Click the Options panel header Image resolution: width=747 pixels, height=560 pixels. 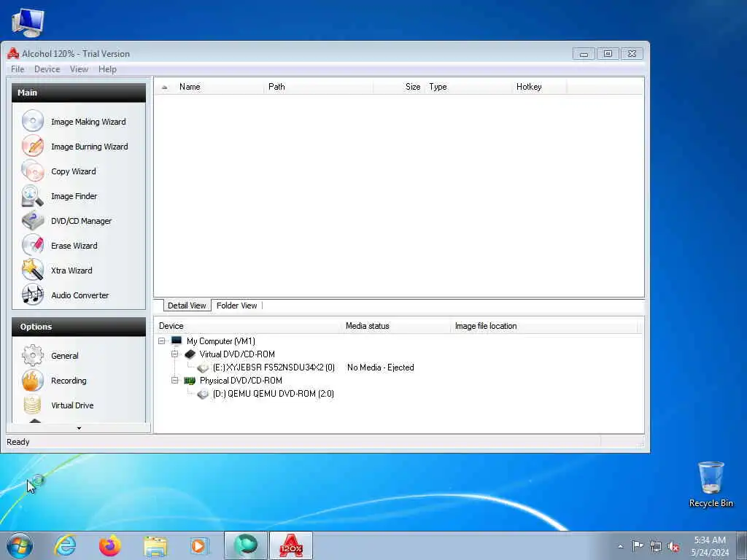[x=79, y=327]
